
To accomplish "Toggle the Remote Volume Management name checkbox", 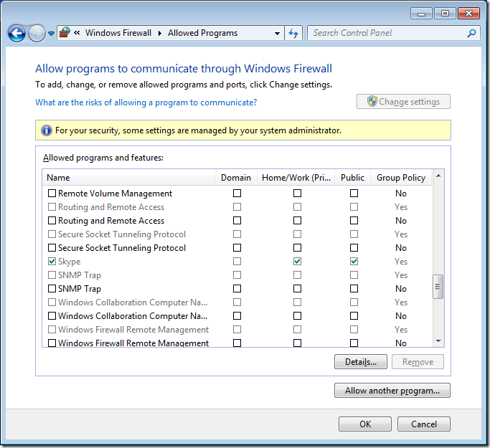I will [52, 194].
